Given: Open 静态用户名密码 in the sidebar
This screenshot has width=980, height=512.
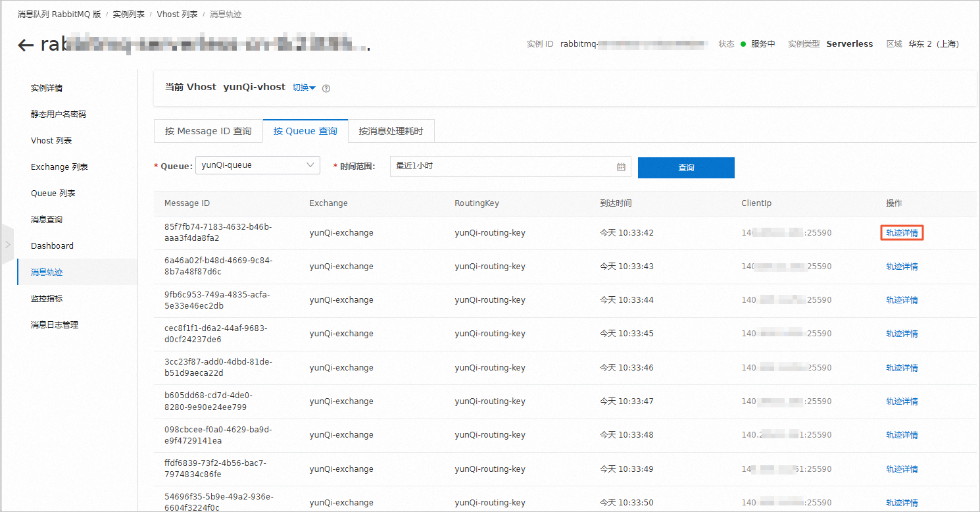Looking at the screenshot, I should [59, 115].
